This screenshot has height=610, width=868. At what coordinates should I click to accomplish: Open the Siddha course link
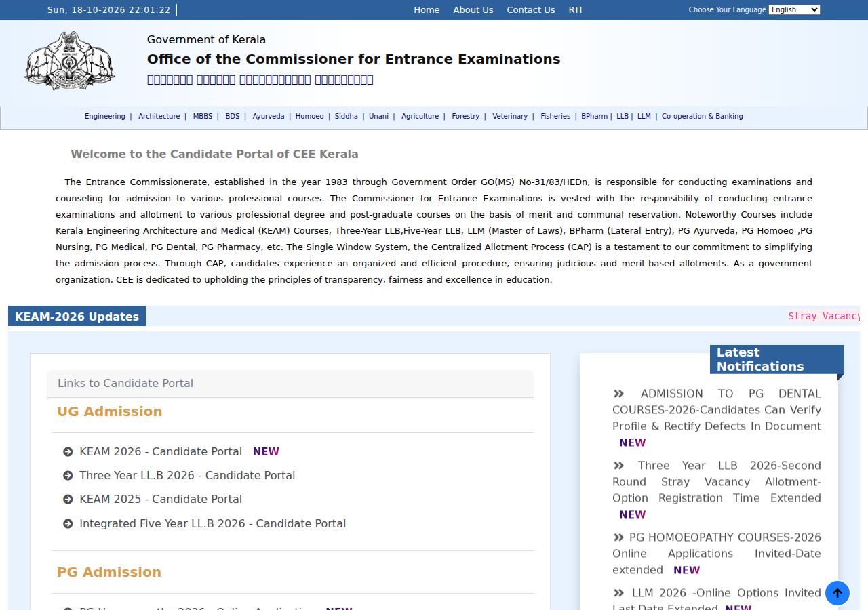pos(347,117)
